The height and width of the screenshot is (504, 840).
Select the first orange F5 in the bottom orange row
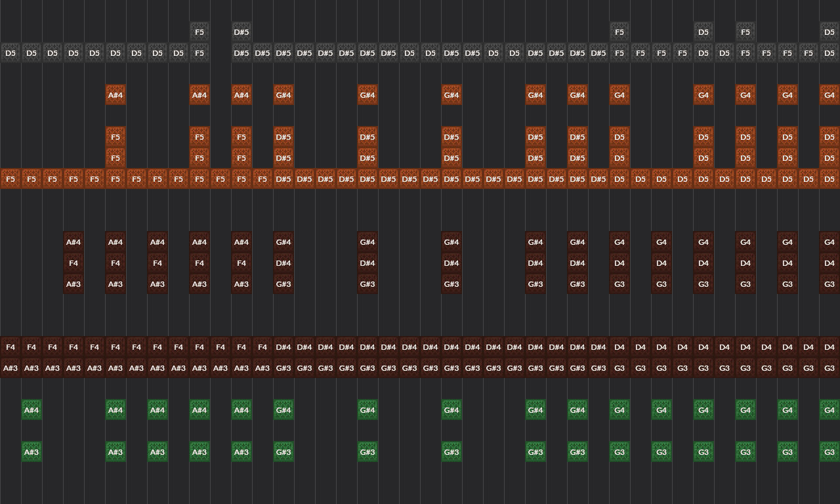[x=10, y=178]
